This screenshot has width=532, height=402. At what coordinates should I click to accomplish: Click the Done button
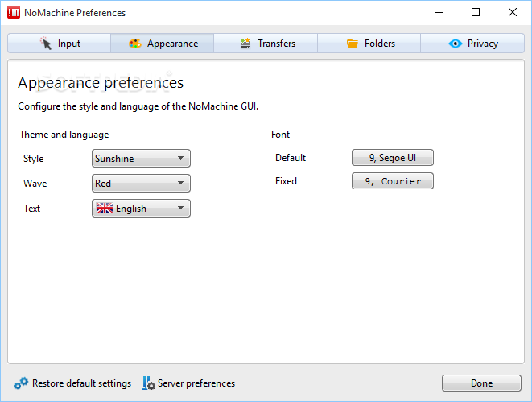click(x=481, y=383)
